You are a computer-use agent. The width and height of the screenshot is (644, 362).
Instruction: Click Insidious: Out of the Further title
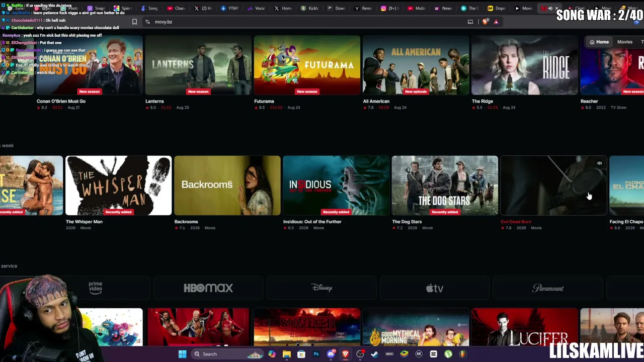(312, 222)
